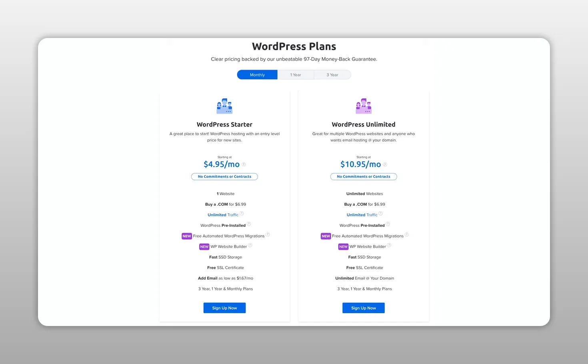
Task: Click 'Free SSL Certificate' in Starter plan
Action: 226,268
